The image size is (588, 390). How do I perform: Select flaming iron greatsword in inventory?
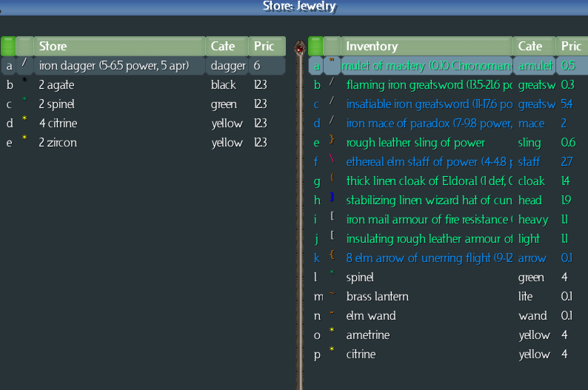coord(428,84)
